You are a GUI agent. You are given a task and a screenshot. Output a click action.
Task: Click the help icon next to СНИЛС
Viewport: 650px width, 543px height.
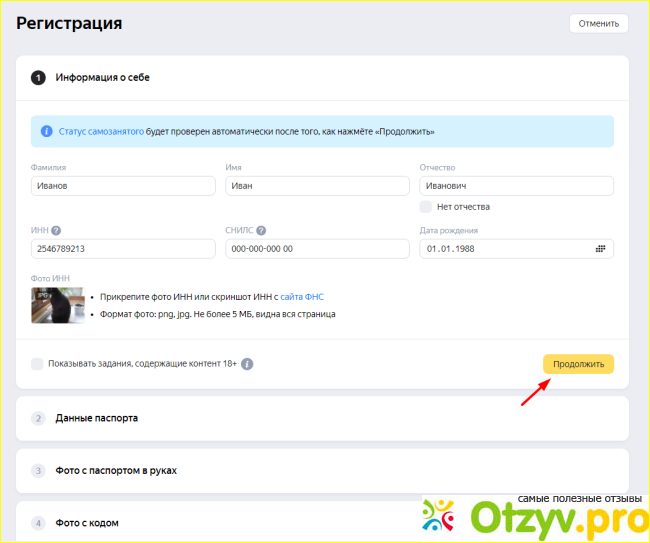tap(262, 231)
